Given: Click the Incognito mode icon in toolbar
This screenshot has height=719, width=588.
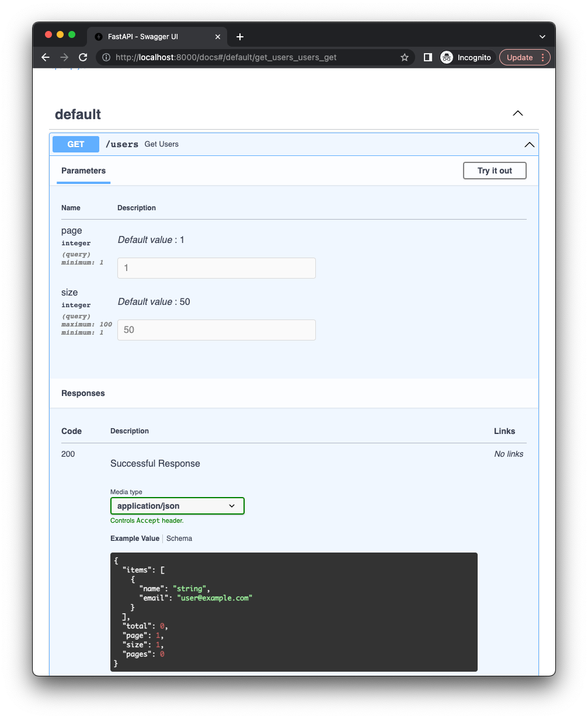Looking at the screenshot, I should (x=447, y=57).
